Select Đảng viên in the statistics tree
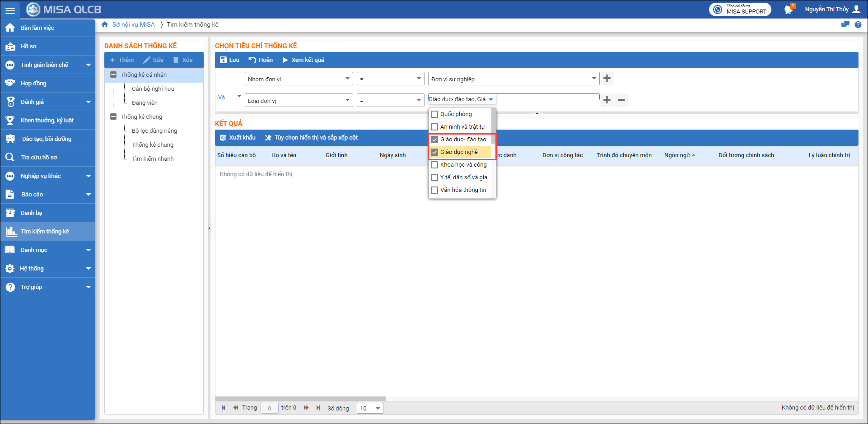 (x=145, y=103)
